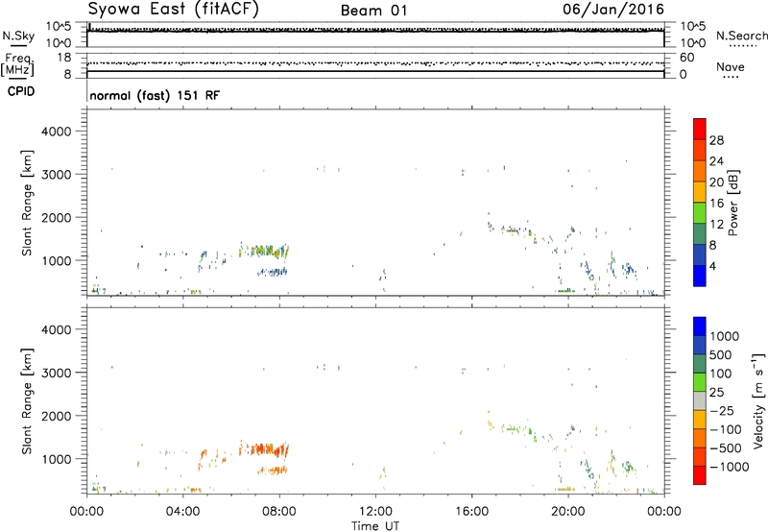
Task: Click the 'CPID' label
Action: pos(21,91)
